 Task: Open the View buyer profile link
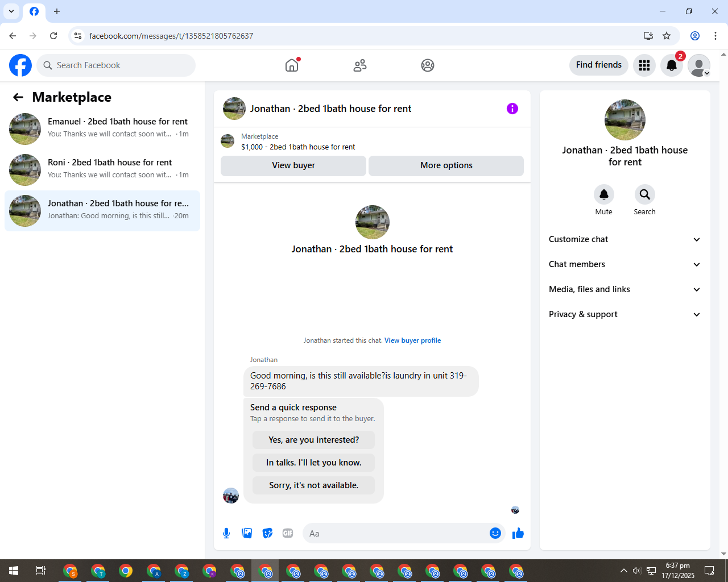(x=412, y=340)
